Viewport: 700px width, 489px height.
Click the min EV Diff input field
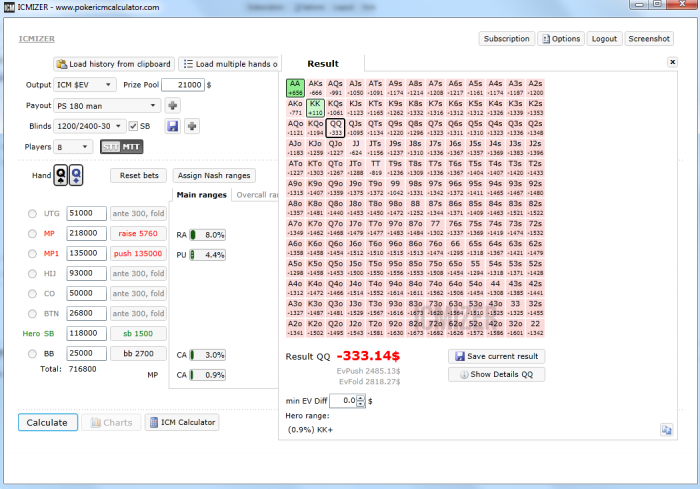click(343, 401)
